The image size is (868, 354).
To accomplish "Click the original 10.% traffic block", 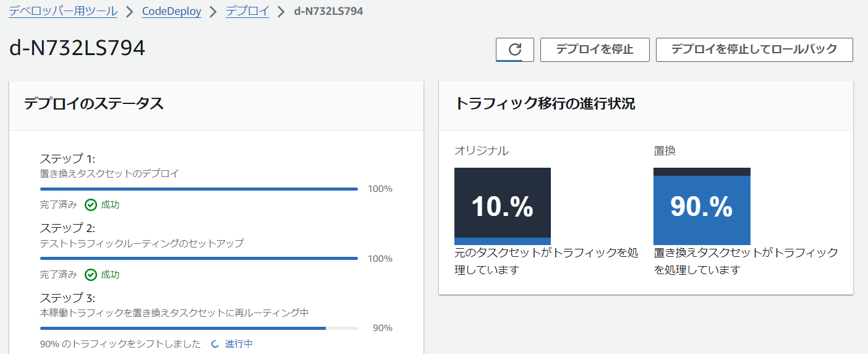I will tap(503, 206).
